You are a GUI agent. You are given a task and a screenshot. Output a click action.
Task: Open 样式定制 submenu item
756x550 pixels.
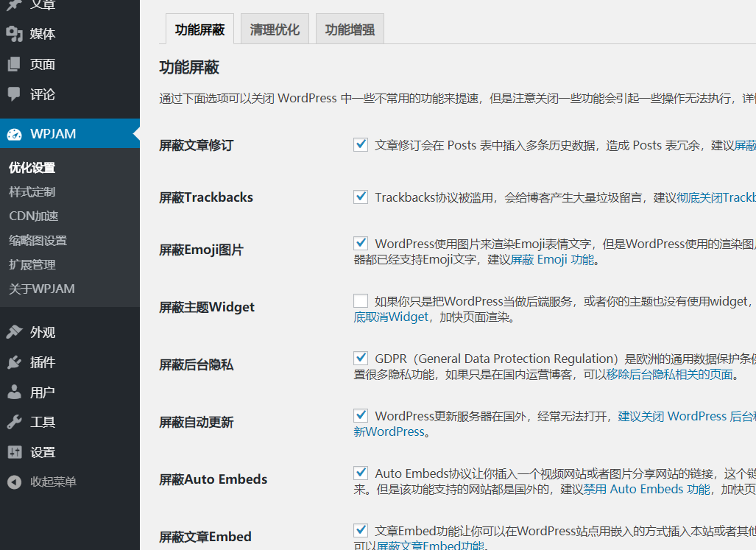(32, 192)
